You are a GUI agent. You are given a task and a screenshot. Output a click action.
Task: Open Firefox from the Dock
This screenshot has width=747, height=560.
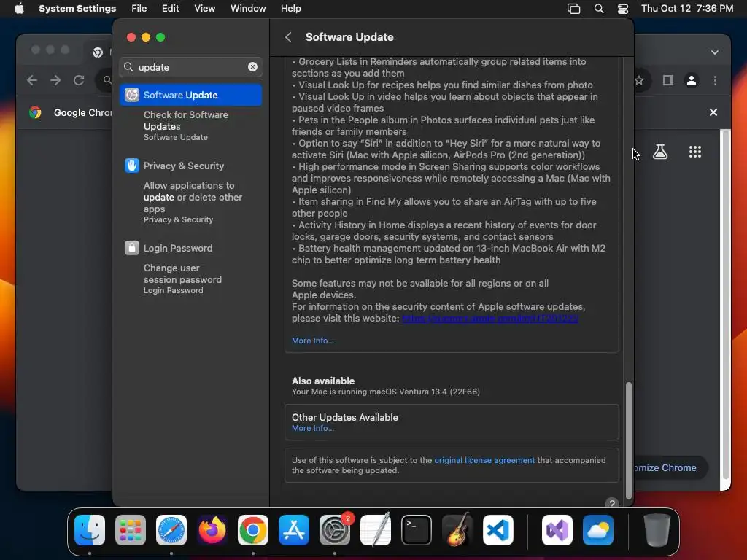(x=212, y=530)
